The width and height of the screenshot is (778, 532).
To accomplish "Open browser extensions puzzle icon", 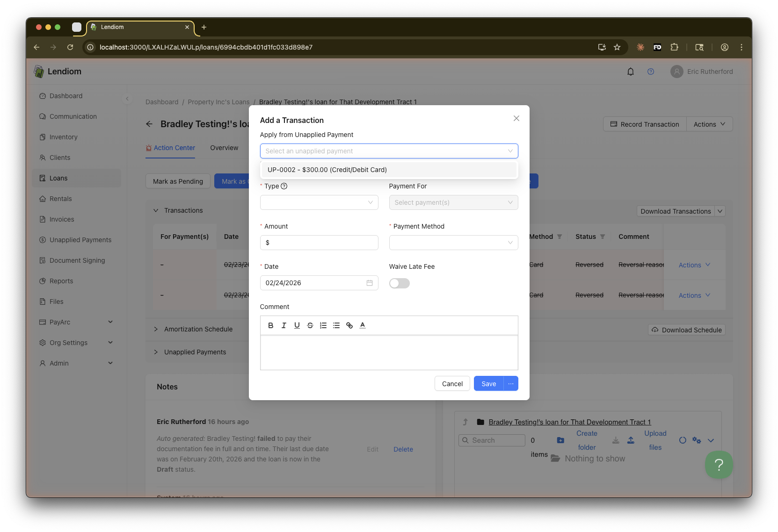I will click(x=674, y=47).
